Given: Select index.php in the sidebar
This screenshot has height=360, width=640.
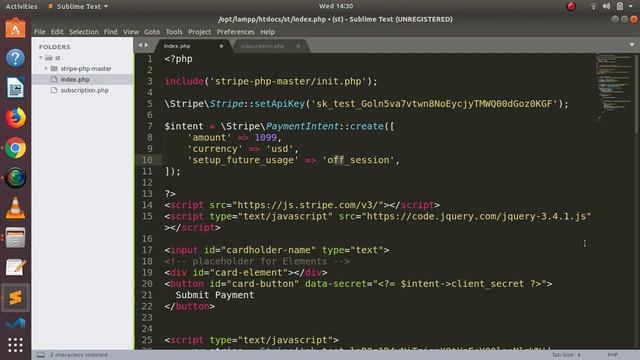Looking at the screenshot, I should point(82,79).
